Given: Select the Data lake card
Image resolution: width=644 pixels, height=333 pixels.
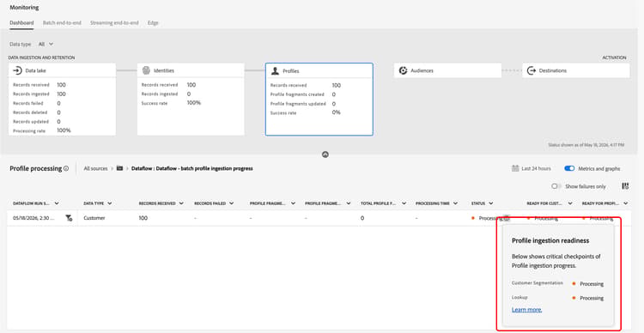Looking at the screenshot, I should [x=62, y=100].
